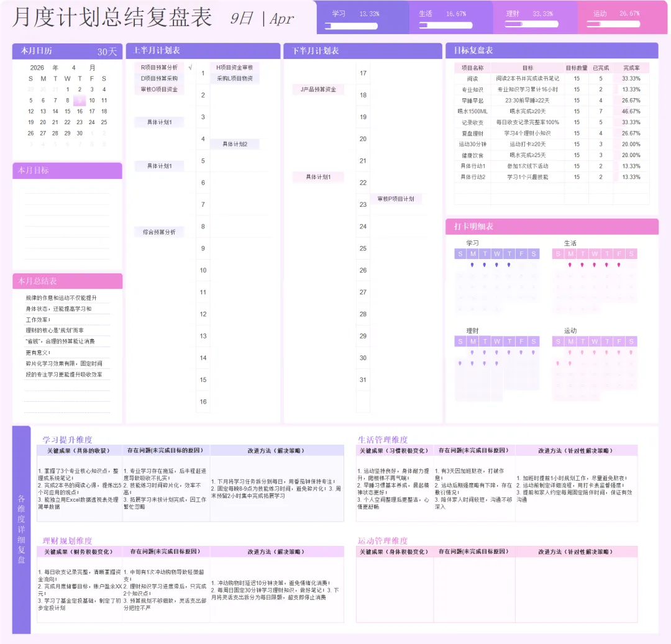Image resolution: width=671 pixels, height=644 pixels.
Task: Click day 16 in the 上半月计划表
Action: pyautogui.click(x=203, y=402)
